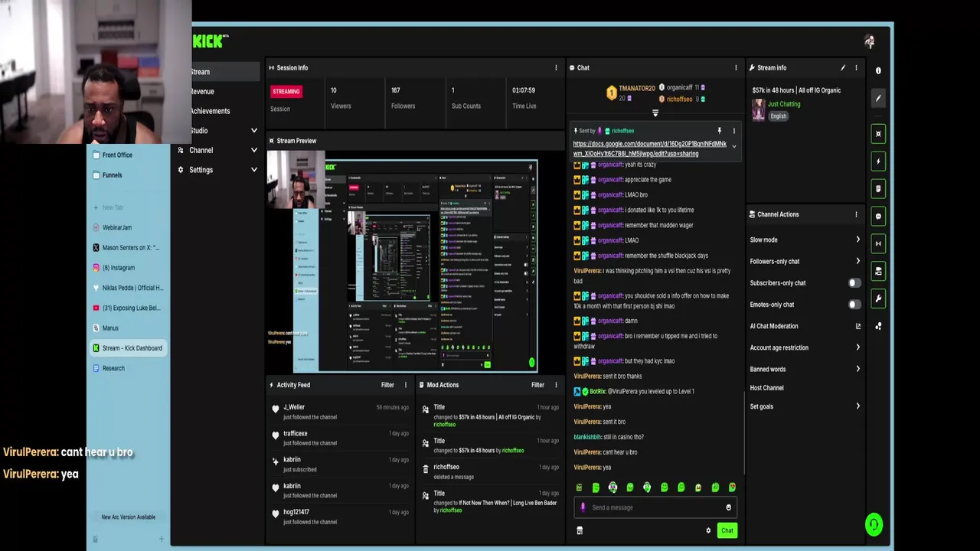Open pinned message three-dot options
Image resolution: width=980 pixels, height=551 pixels.
click(x=733, y=131)
